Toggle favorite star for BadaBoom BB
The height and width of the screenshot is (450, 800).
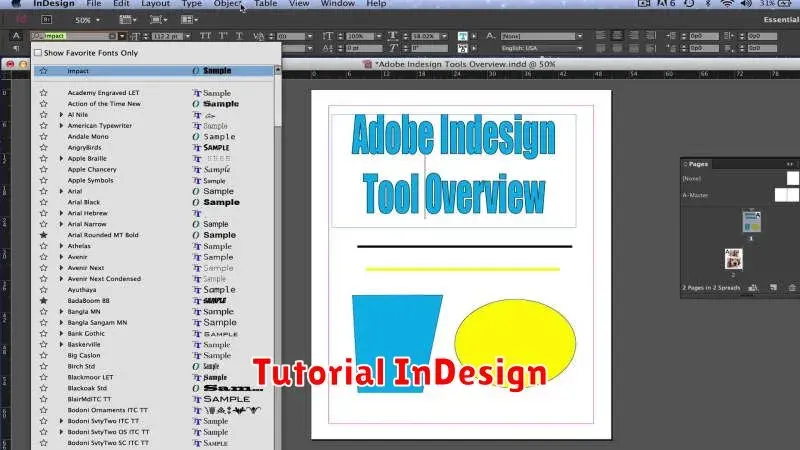click(43, 301)
